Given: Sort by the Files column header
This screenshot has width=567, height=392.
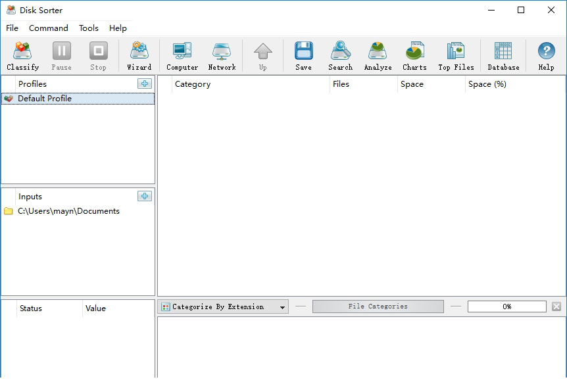Looking at the screenshot, I should [x=363, y=84].
